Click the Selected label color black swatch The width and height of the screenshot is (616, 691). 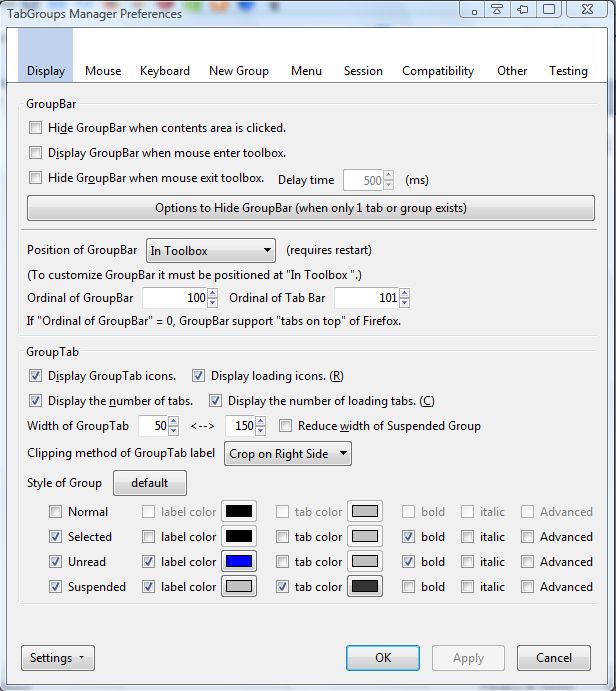[x=238, y=537]
